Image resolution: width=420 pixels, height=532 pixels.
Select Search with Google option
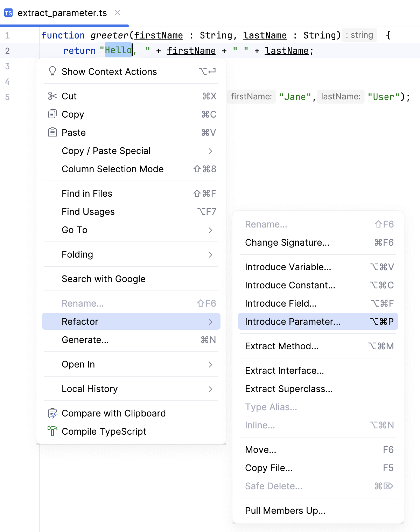[x=104, y=279]
